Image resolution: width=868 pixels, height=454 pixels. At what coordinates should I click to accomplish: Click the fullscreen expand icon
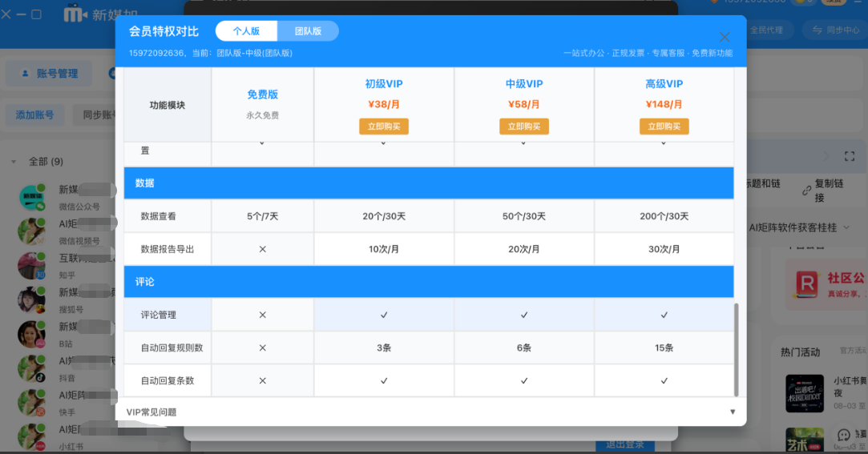point(850,156)
